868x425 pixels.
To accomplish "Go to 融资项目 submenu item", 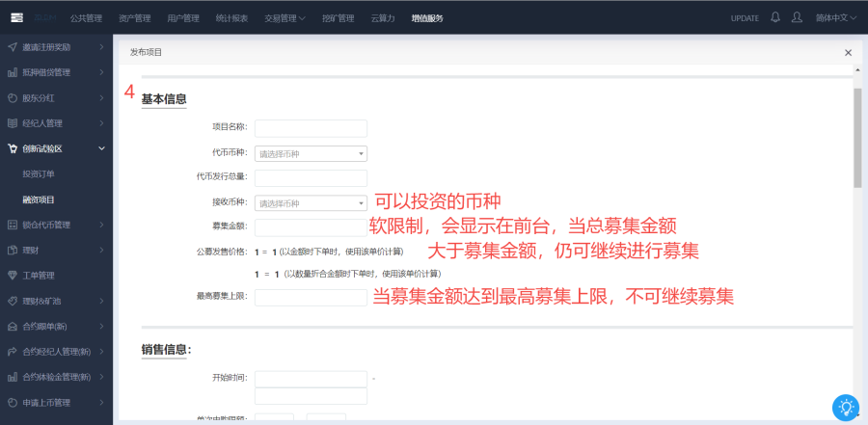I will 39,199.
